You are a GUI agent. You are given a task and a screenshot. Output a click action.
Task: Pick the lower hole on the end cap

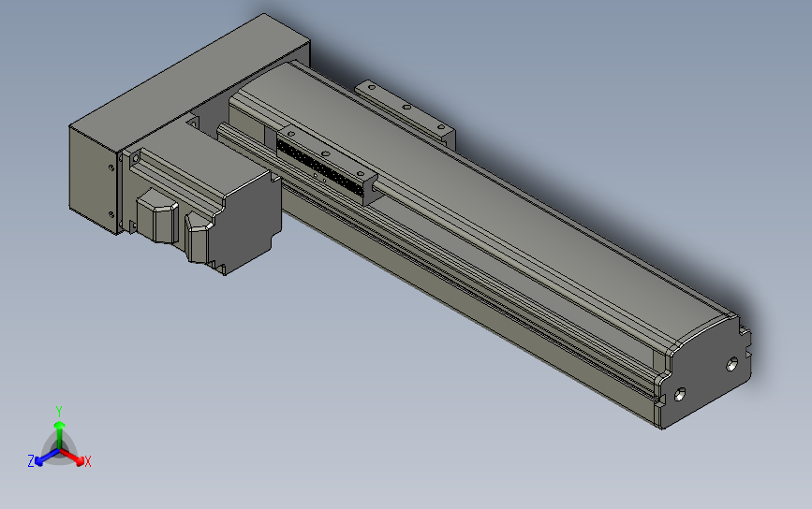click(680, 395)
